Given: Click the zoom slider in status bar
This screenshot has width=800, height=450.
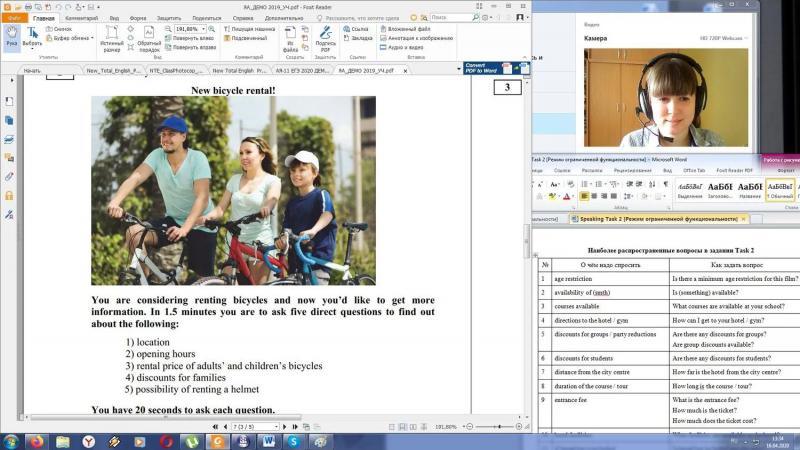Looking at the screenshot, I should point(494,427).
